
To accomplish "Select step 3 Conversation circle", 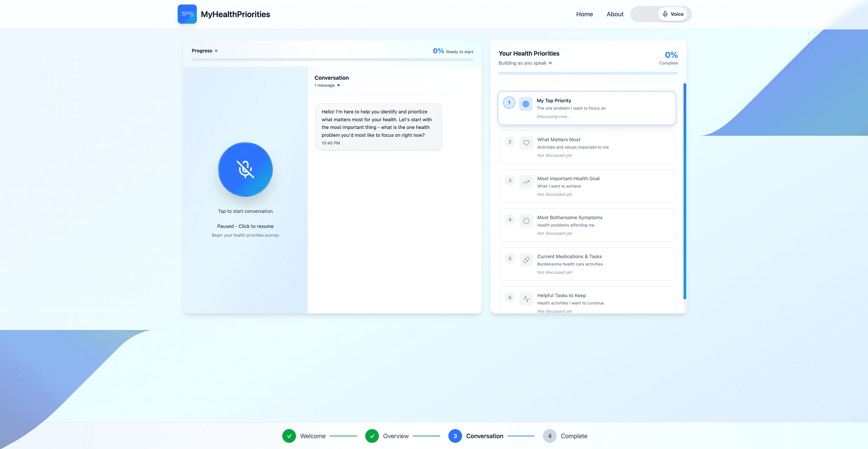I will pos(455,436).
